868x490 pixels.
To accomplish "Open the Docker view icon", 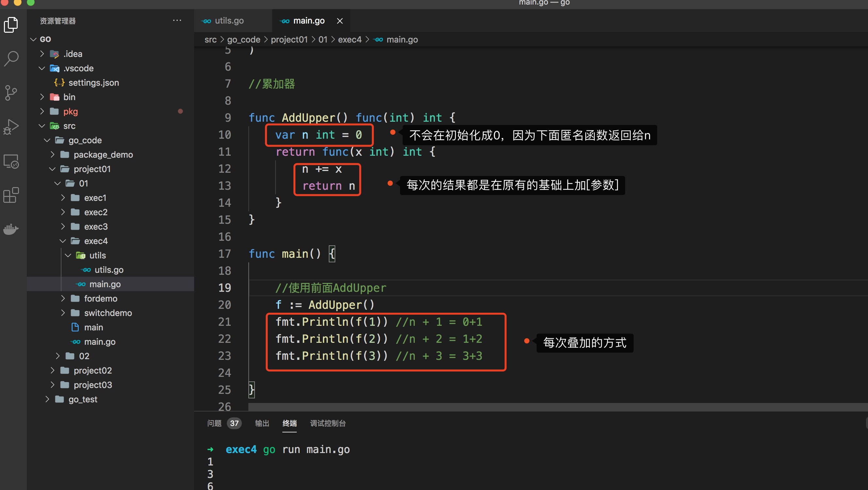I will coord(11,229).
